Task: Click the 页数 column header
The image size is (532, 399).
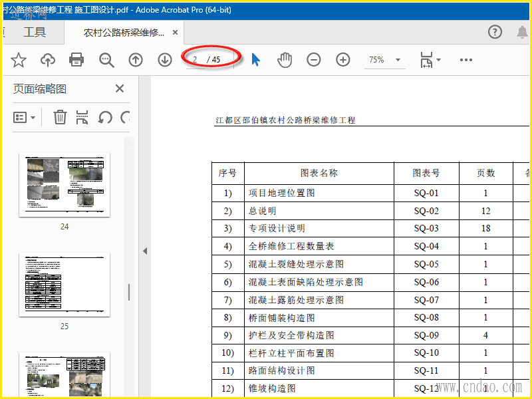Action: [x=486, y=173]
